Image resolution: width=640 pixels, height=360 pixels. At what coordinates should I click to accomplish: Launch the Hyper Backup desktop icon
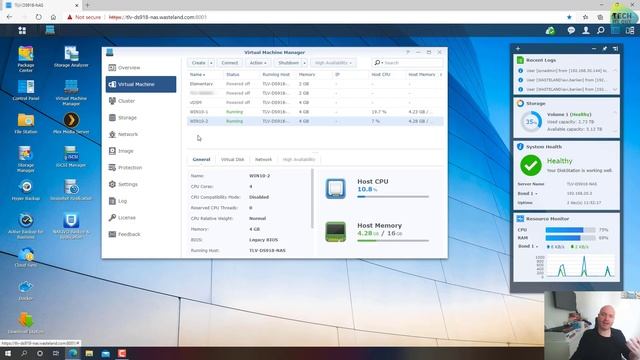[26, 190]
